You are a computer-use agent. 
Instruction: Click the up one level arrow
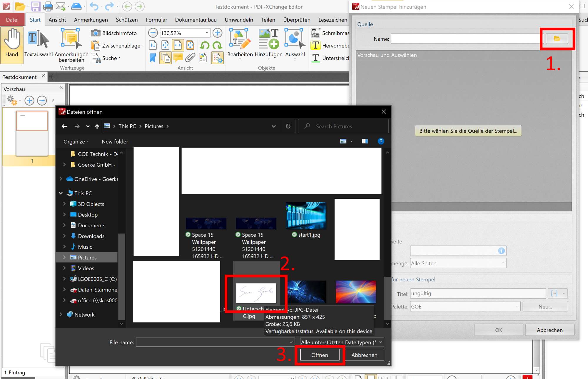click(x=97, y=126)
